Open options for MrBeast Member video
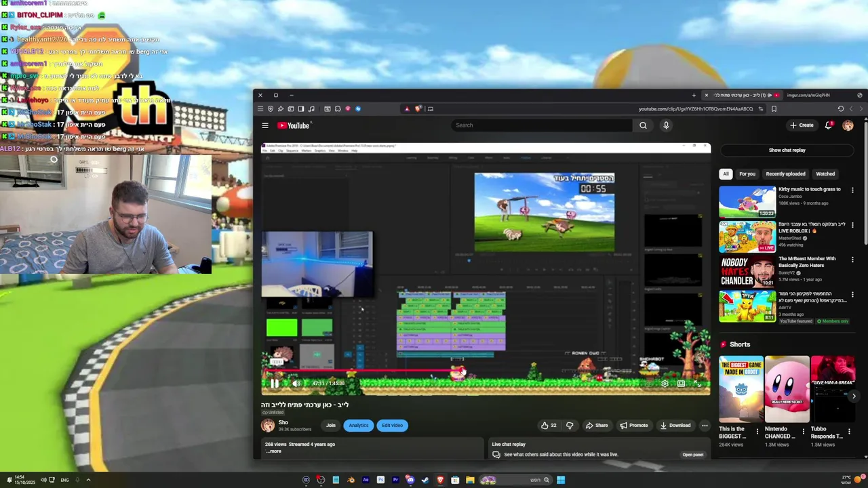This screenshot has height=488, width=868. [x=852, y=260]
